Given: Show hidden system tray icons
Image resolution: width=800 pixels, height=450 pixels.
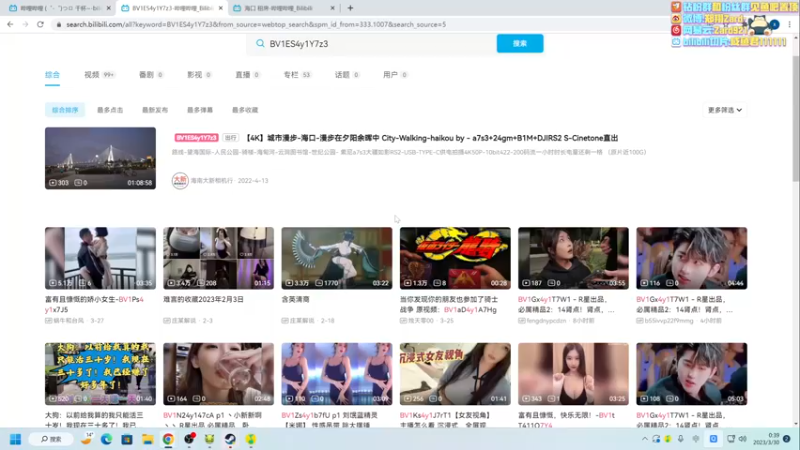Looking at the screenshot, I should (x=644, y=439).
